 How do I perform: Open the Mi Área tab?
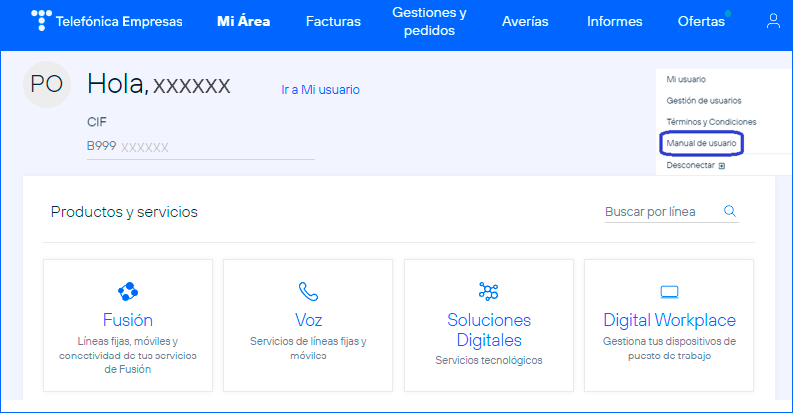click(x=243, y=21)
